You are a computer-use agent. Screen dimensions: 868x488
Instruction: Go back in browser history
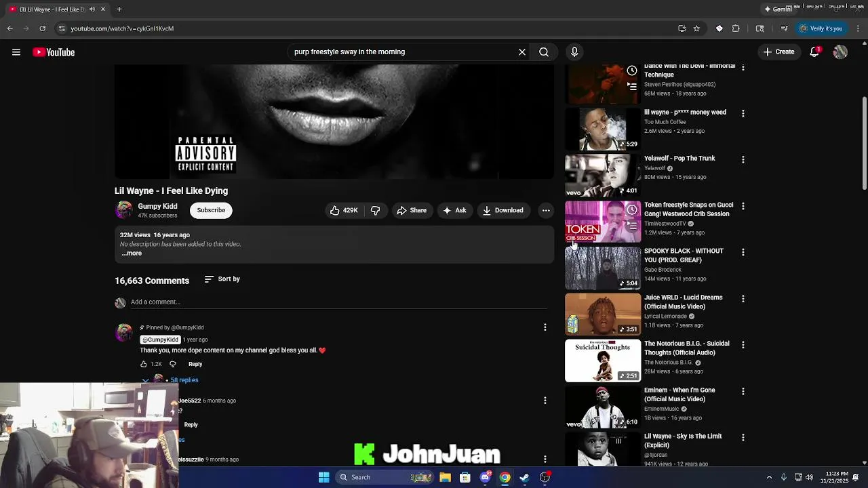(x=9, y=28)
